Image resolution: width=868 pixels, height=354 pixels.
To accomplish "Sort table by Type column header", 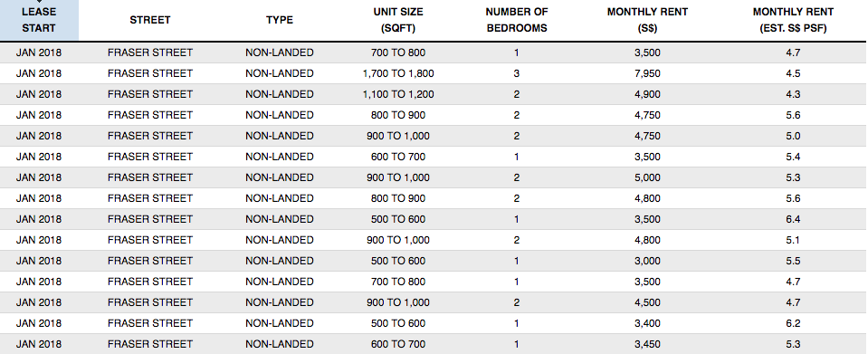I will [x=280, y=20].
